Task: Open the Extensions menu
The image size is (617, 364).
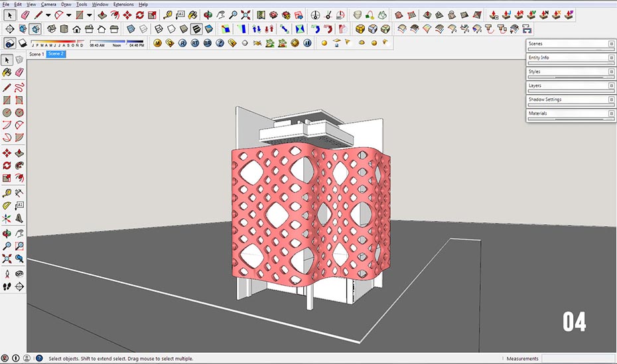Action: 123,4
